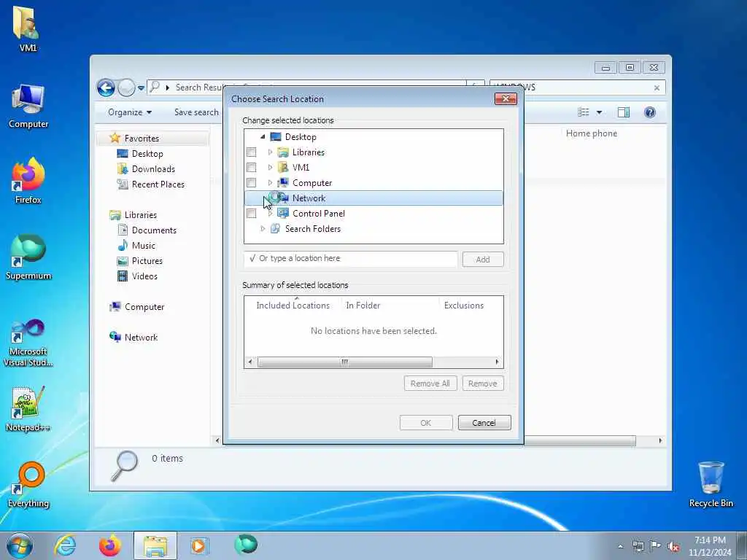Select Control Panel in the location tree
Image resolution: width=747 pixels, height=560 pixels.
tap(318, 214)
